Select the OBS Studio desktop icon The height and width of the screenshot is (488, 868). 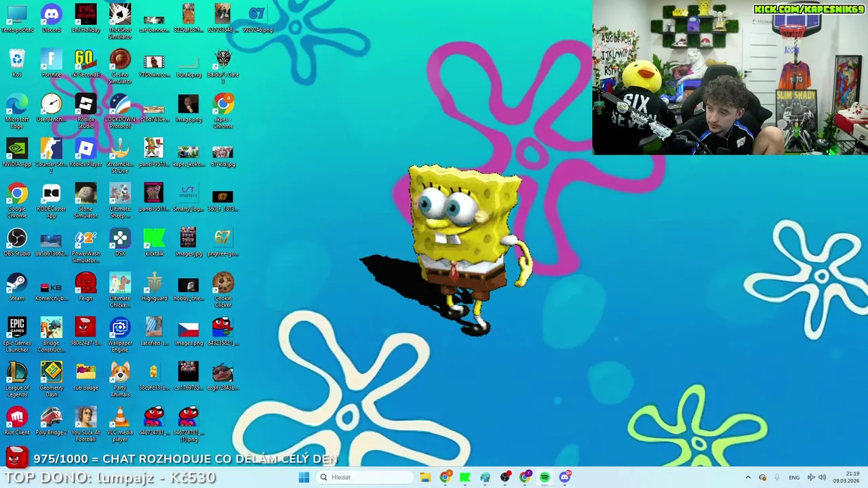[x=17, y=242]
